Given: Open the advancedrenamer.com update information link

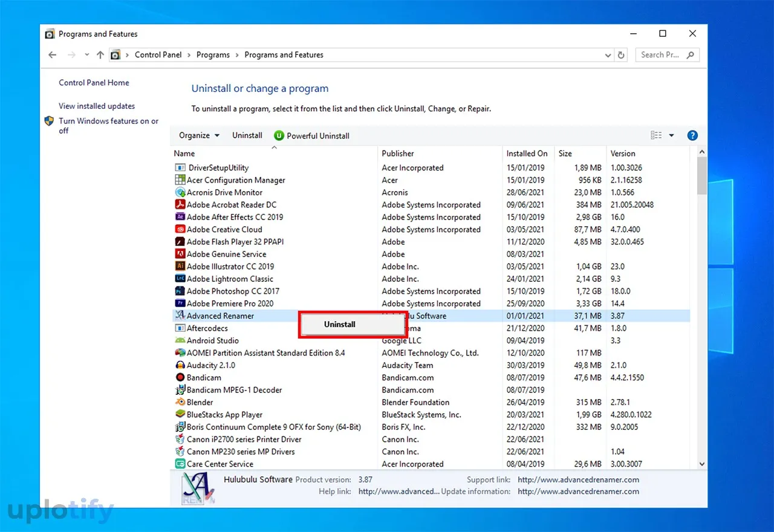Looking at the screenshot, I should [578, 491].
